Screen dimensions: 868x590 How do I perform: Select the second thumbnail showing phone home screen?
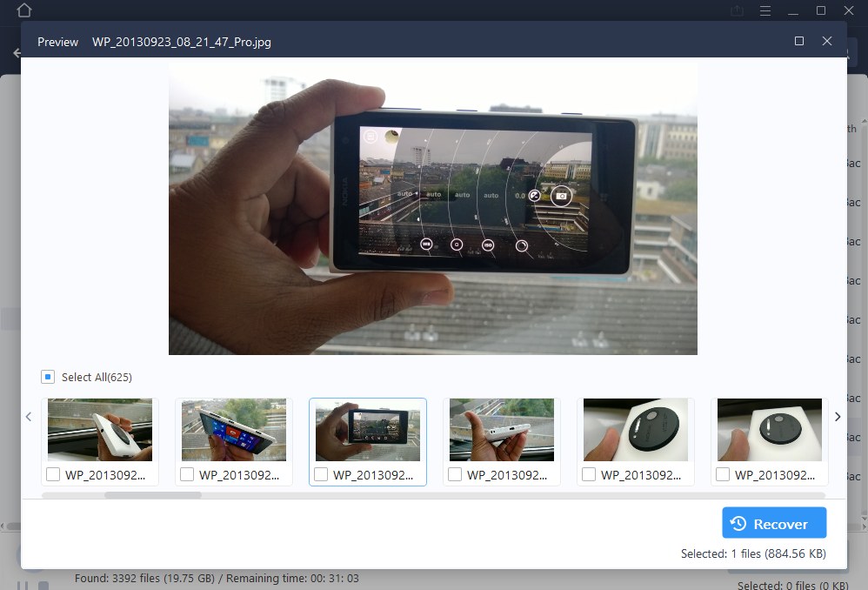(233, 430)
